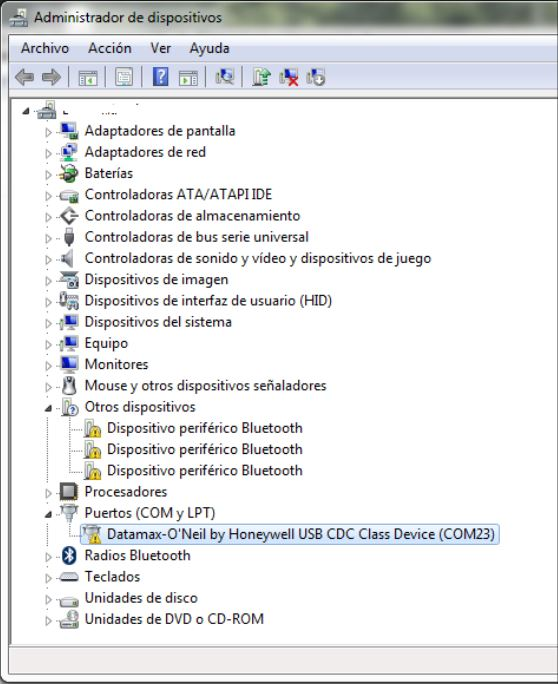Click the Back arrow toolbar icon
Image resolution: width=558 pixels, height=684 pixels.
pyautogui.click(x=24, y=77)
